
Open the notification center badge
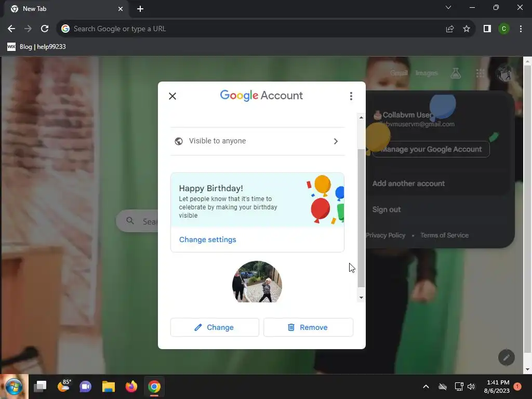517,387
